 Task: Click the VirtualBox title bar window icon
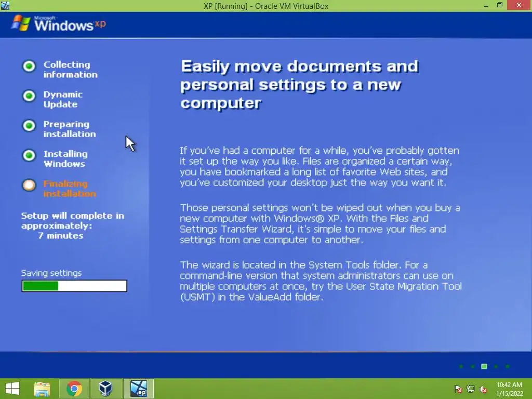click(x=5, y=5)
